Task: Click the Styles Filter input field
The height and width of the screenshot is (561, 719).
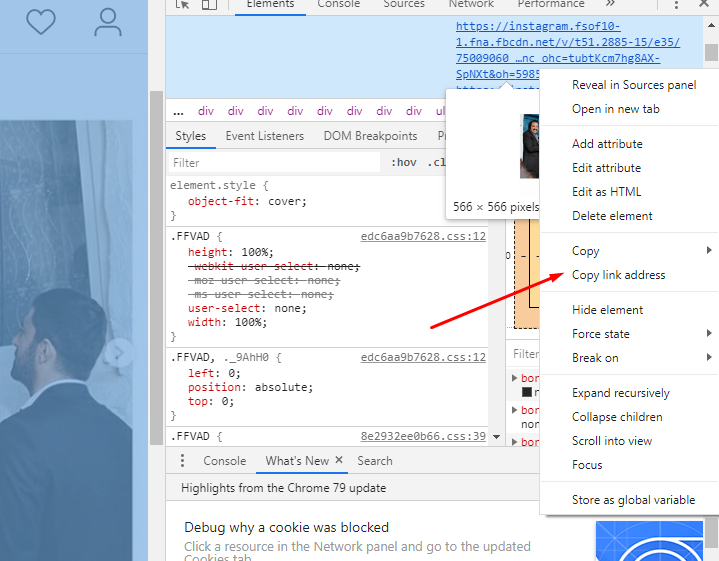Action: click(x=274, y=163)
